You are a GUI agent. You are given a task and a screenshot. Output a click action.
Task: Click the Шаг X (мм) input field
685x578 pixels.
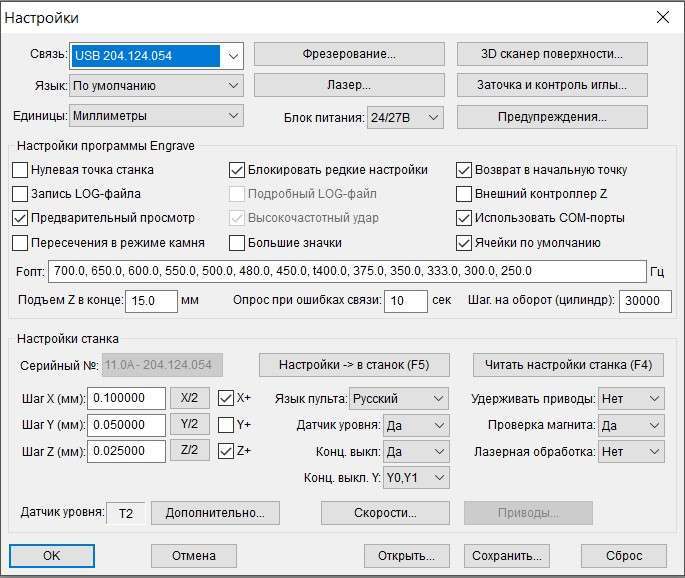click(126, 398)
